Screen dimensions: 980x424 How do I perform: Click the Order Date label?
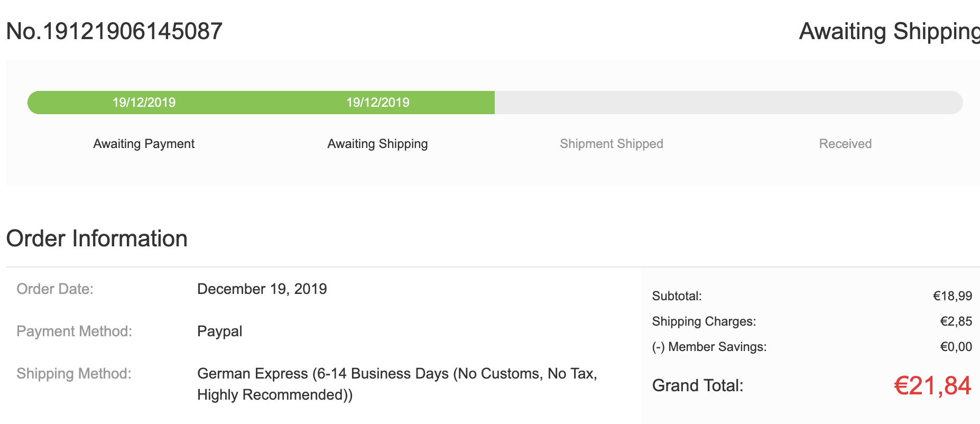click(x=55, y=289)
